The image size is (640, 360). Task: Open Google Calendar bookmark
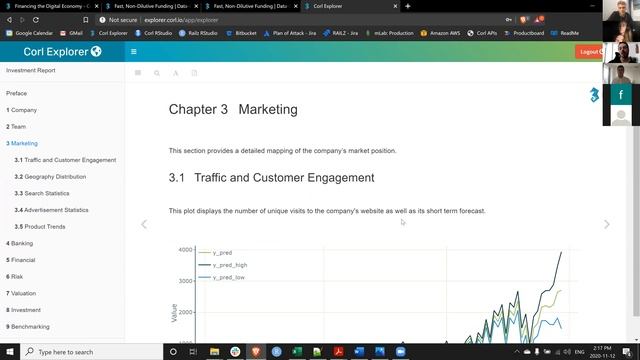(x=29, y=33)
